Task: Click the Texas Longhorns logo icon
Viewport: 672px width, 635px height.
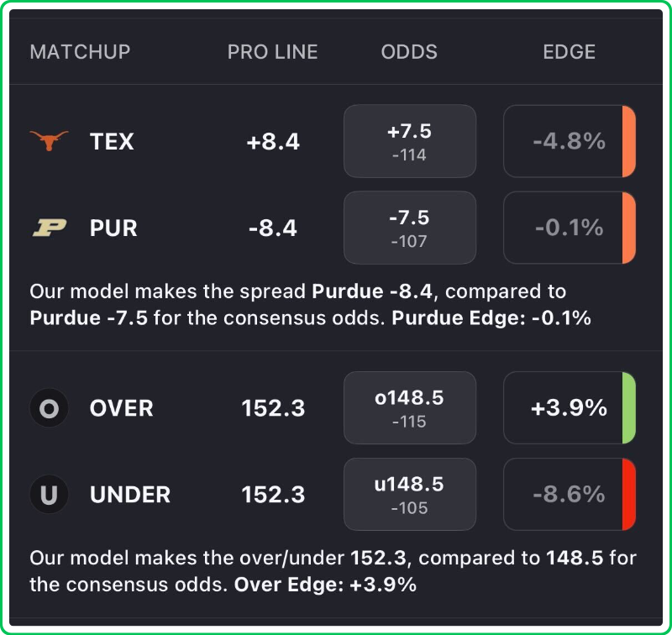Action: coord(49,141)
